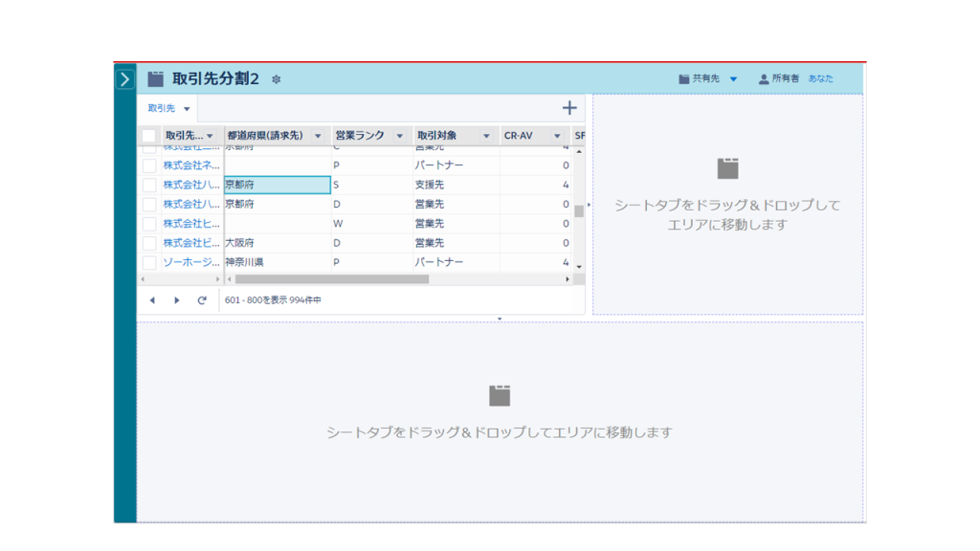Collapse the right panel with the small arrow
Image resolution: width=980 pixels, height=551 pixels.
pos(589,205)
